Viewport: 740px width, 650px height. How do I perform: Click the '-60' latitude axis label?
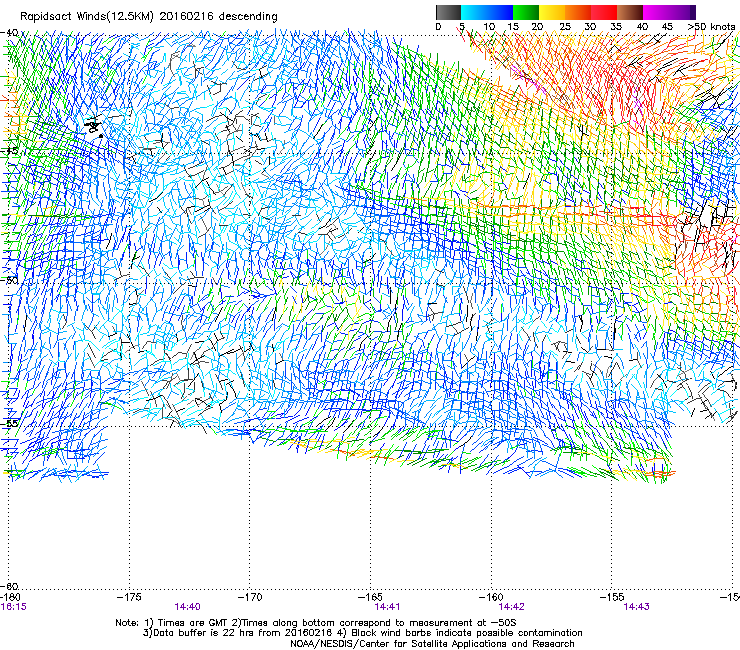(x=9, y=586)
